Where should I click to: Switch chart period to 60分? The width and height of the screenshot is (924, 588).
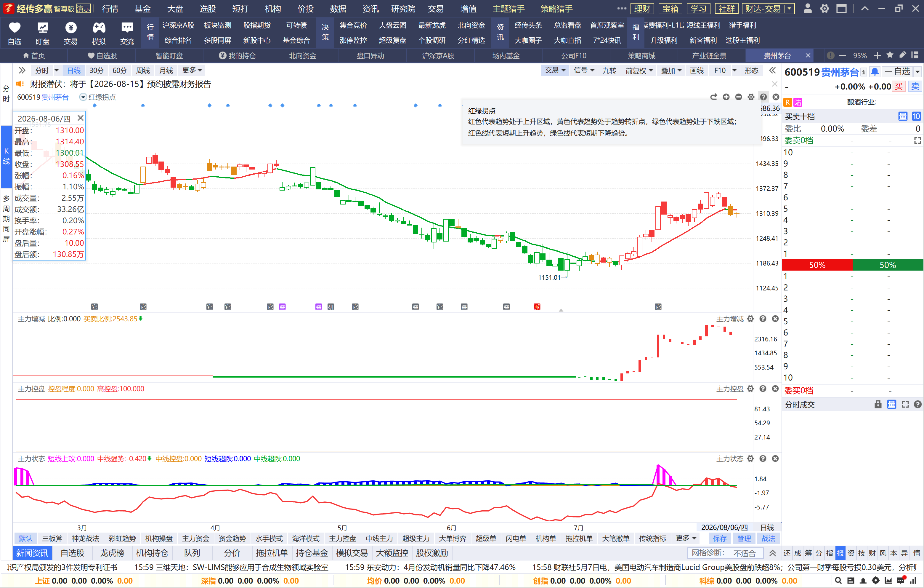[119, 70]
